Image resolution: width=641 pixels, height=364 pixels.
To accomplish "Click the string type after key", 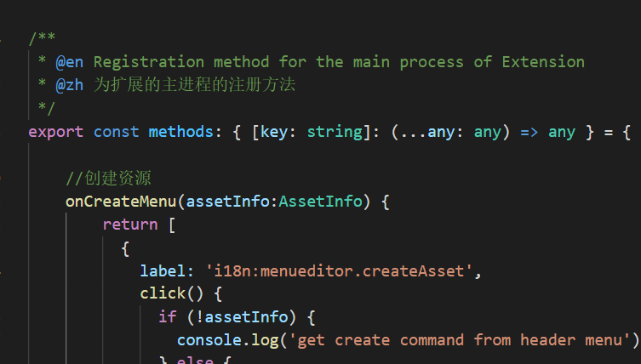I will click(335, 132).
